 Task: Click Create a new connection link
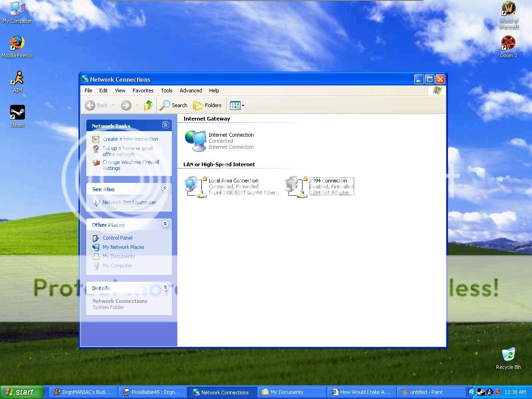click(x=130, y=139)
